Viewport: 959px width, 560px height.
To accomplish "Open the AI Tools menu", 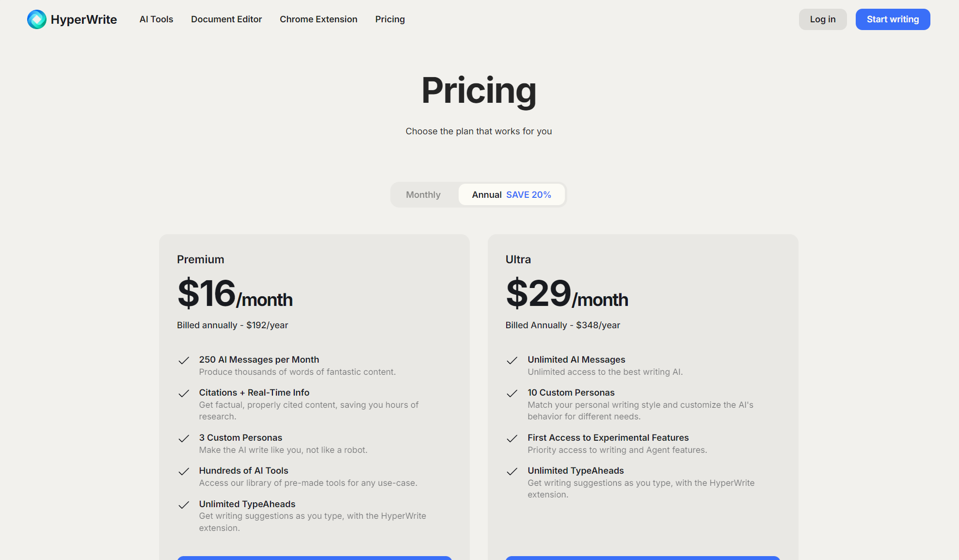I will (x=156, y=19).
